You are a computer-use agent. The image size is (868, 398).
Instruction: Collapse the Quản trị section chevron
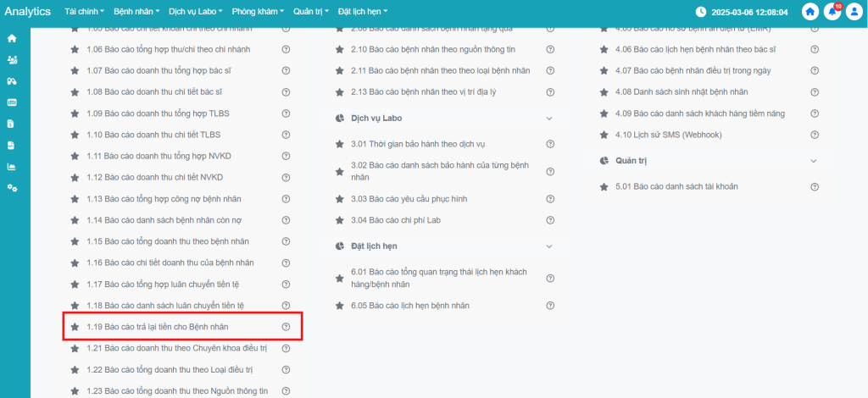[814, 161]
